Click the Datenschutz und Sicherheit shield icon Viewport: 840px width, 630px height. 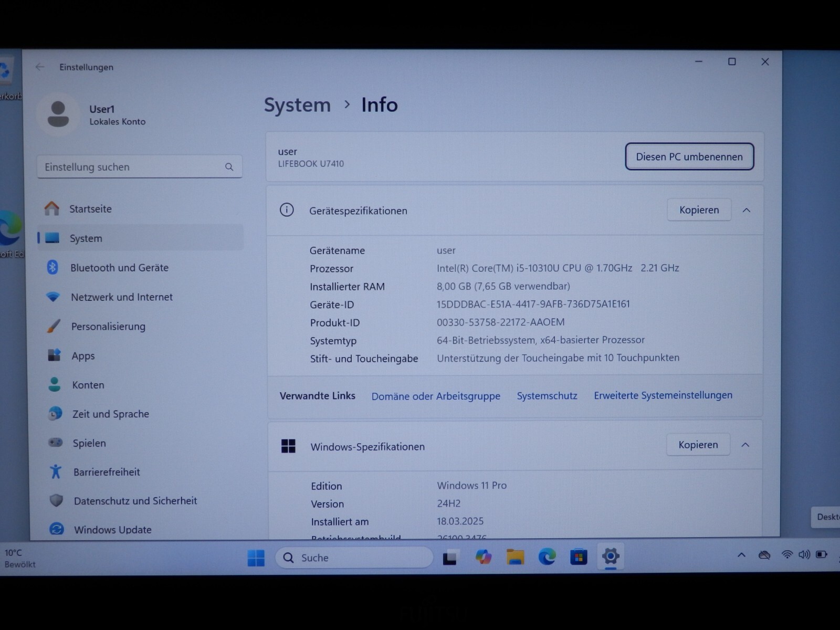pyautogui.click(x=56, y=500)
